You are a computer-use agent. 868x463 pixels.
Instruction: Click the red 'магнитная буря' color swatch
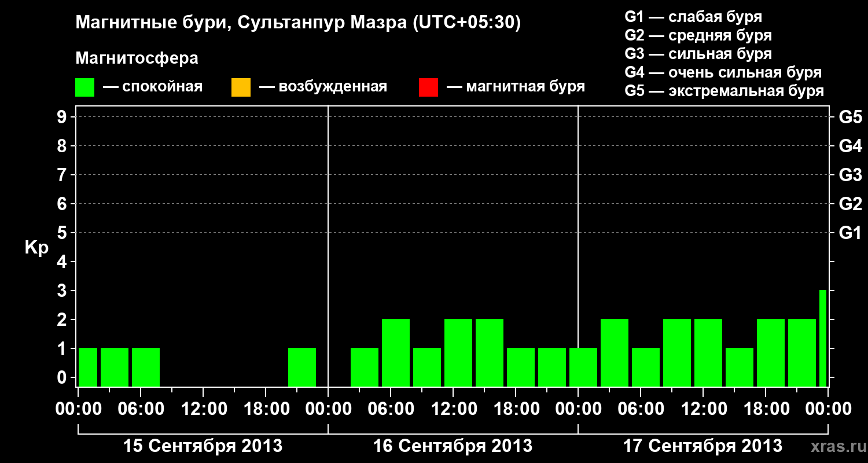click(x=428, y=87)
